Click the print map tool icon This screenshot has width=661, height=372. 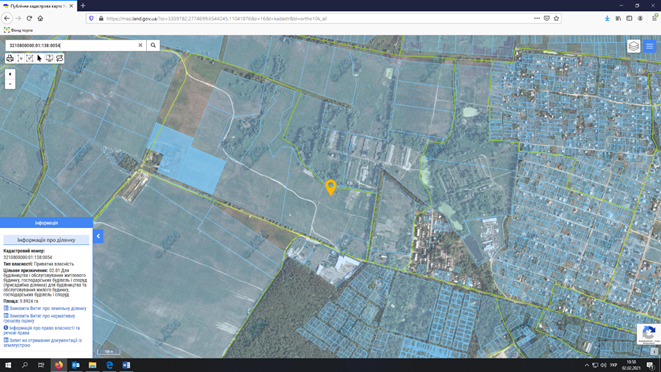10,58
